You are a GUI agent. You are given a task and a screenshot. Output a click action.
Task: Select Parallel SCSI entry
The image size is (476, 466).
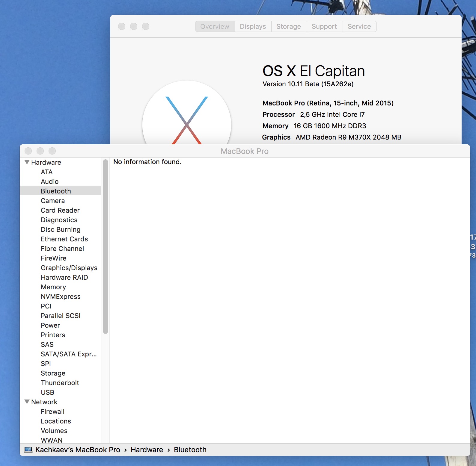click(61, 316)
